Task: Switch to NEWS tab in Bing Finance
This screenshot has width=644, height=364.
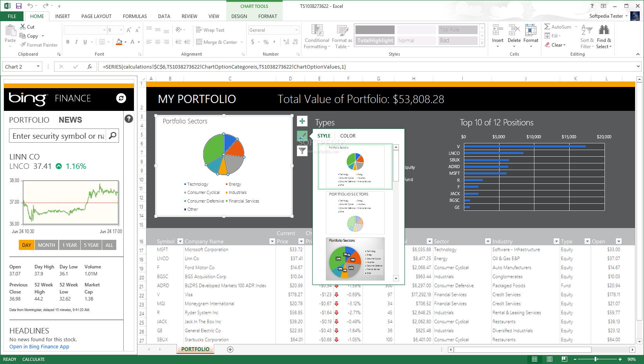Action: [x=70, y=120]
